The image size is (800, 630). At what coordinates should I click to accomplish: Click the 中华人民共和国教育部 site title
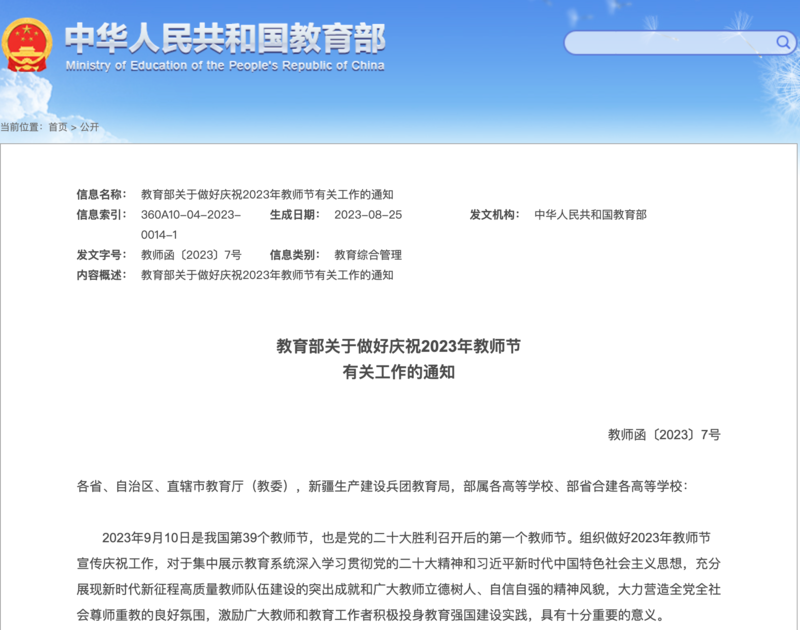point(225,39)
